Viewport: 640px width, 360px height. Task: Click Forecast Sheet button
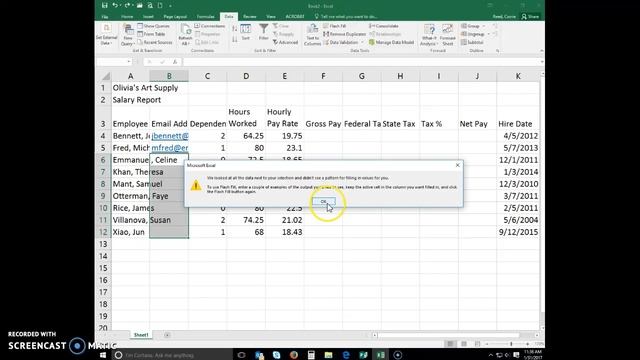pos(448,34)
